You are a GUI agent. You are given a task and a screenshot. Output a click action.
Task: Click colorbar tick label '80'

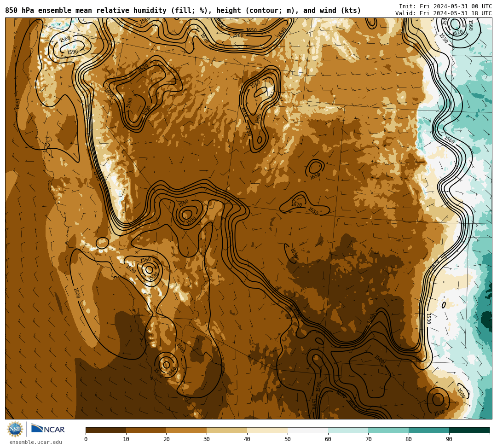[x=409, y=439]
